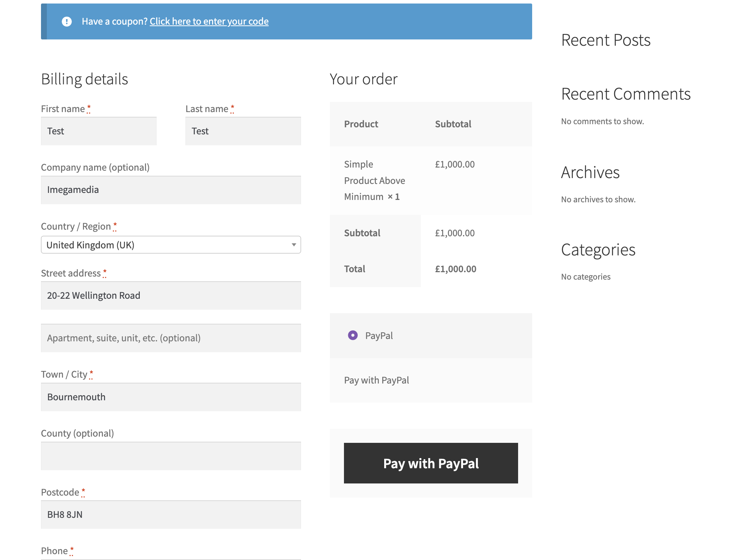Click the 'Your order' heading
Viewport: 734px width, 560px height.
coord(363,79)
